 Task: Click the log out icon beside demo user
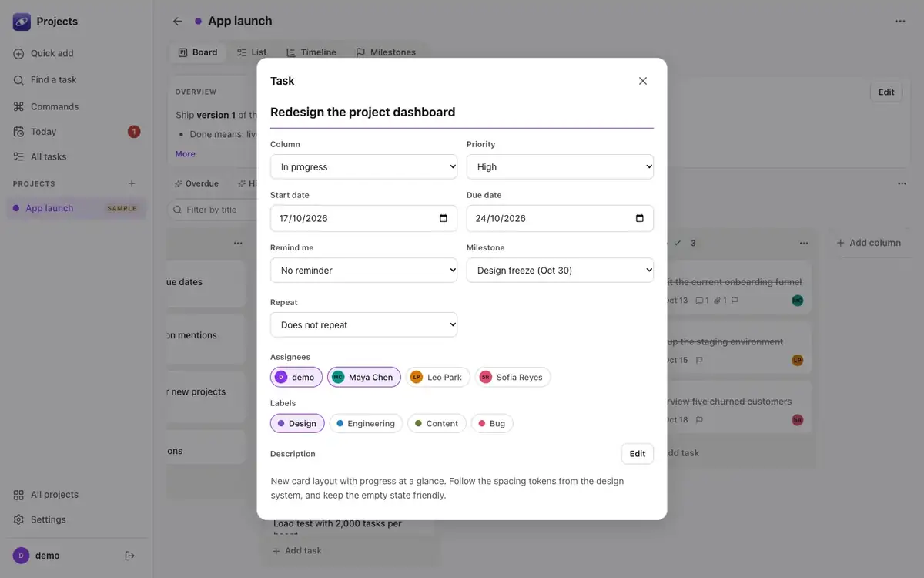click(x=130, y=556)
